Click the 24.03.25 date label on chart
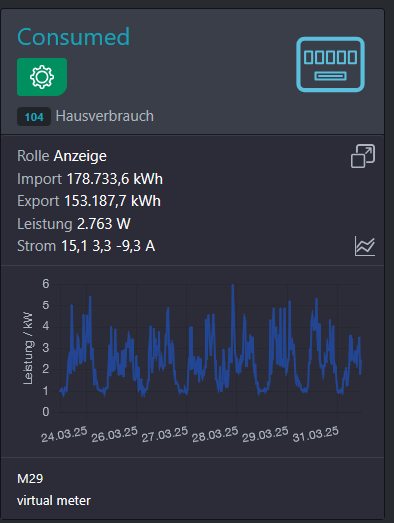Viewport: 394px width, 523px height. tap(64, 434)
